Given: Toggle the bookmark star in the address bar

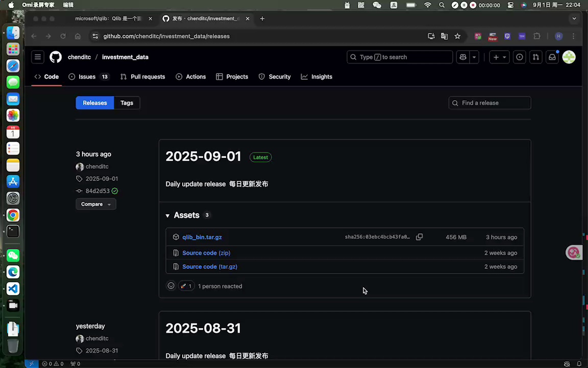Looking at the screenshot, I should [x=457, y=36].
